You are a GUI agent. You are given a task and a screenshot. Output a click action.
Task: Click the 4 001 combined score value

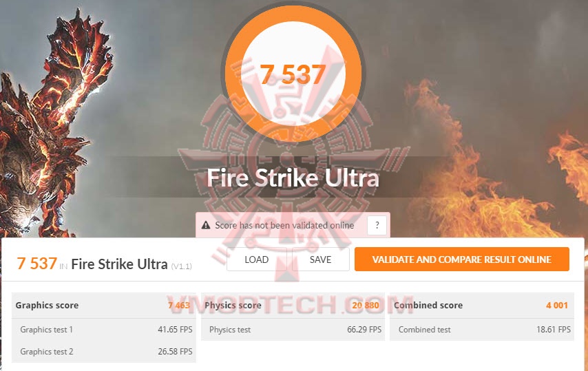click(557, 306)
